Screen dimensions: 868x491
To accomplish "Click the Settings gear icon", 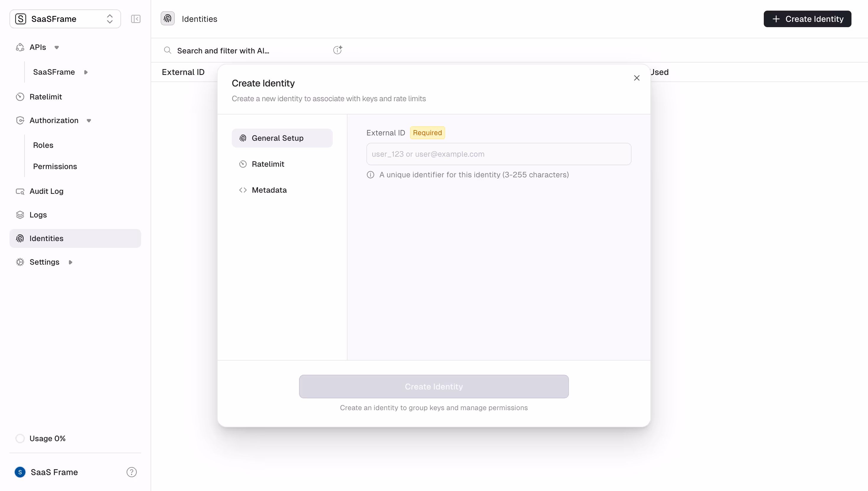I will [x=20, y=262].
